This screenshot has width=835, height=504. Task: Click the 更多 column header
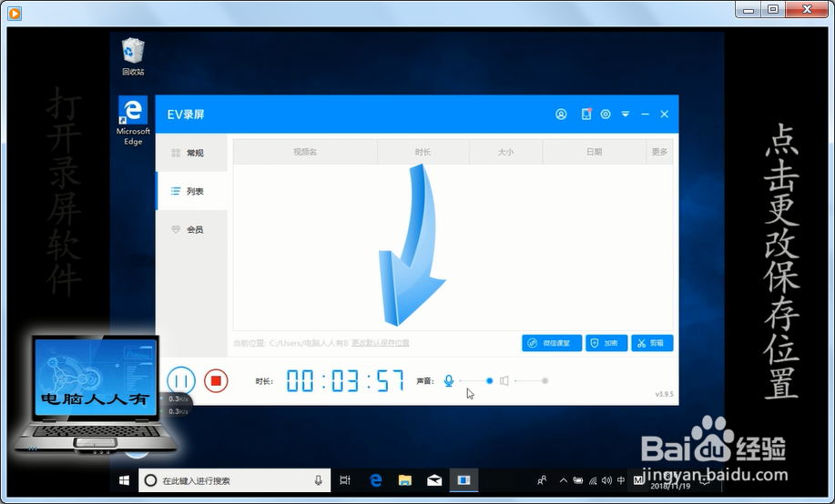coord(659,152)
